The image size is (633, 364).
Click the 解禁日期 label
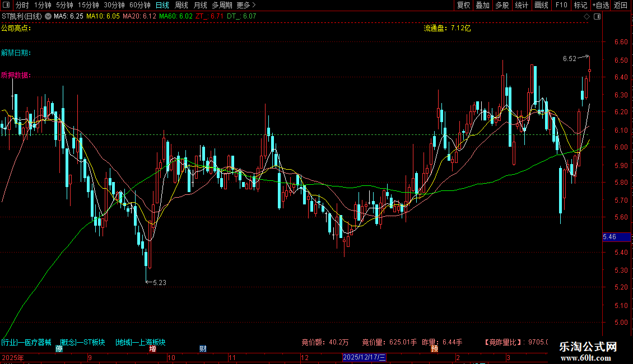[16, 53]
